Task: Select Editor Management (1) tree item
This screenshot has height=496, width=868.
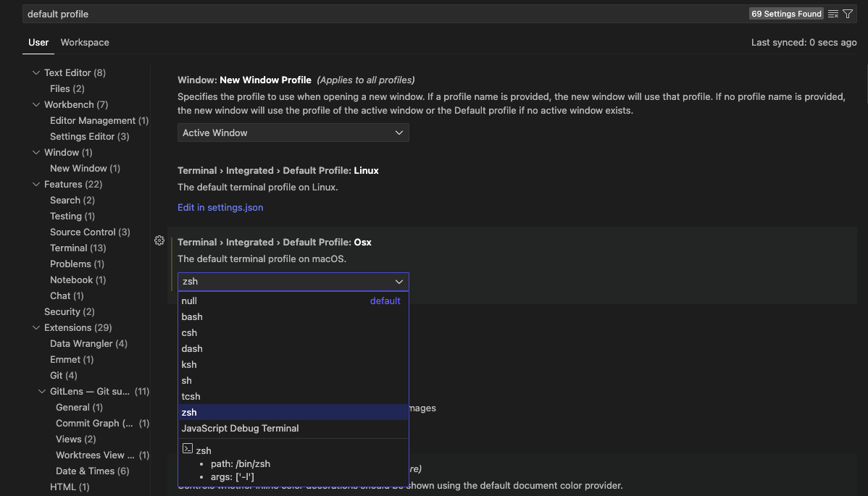Action: pyautogui.click(x=99, y=120)
